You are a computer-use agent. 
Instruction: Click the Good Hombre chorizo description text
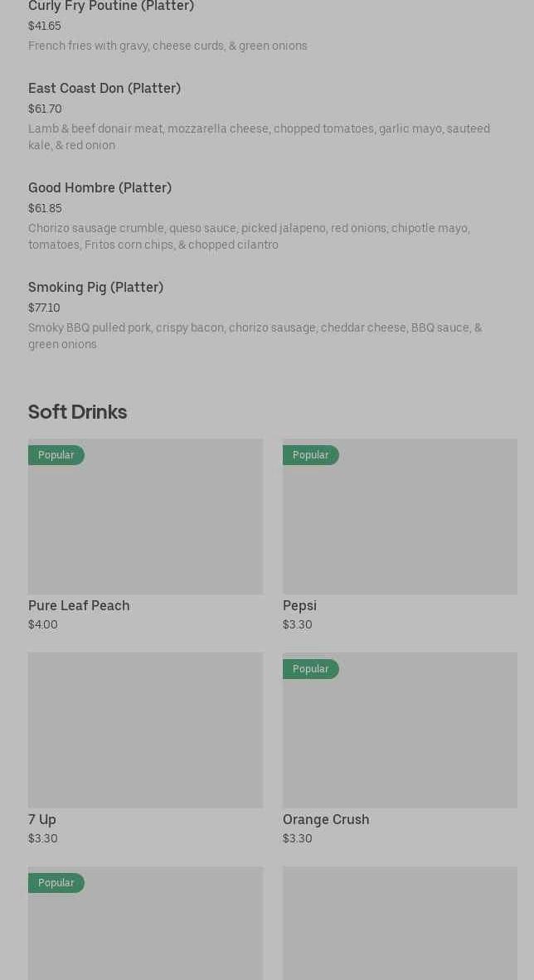point(249,236)
